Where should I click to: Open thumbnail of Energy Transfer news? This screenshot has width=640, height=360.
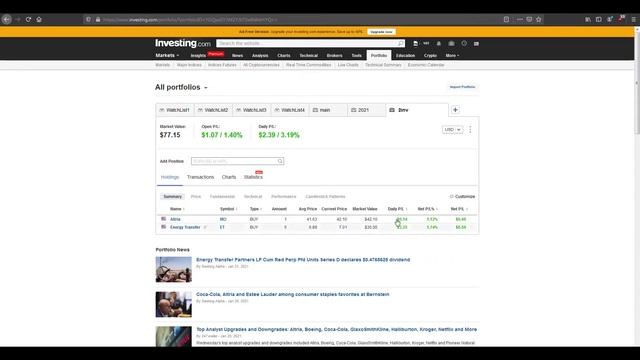tap(173, 269)
